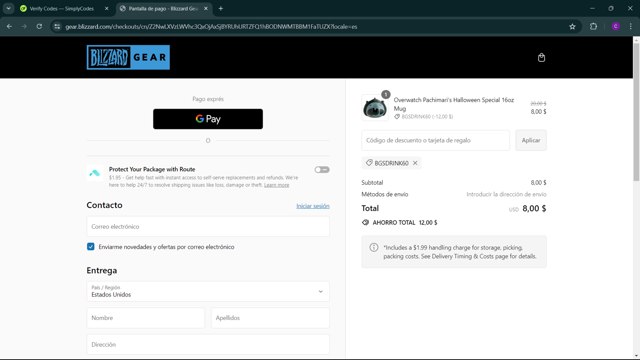Open tab search dropdown arrow
This screenshot has width=640, height=360.
tap(8, 9)
